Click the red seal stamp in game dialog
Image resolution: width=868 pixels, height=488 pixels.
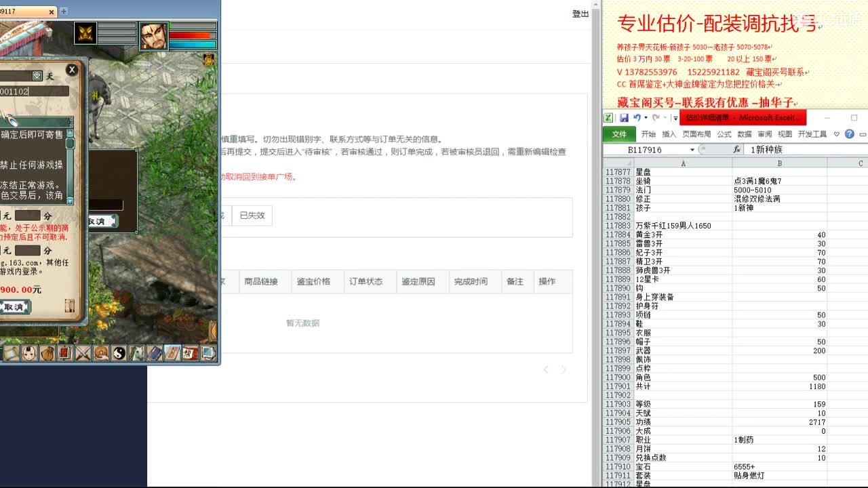[x=70, y=306]
